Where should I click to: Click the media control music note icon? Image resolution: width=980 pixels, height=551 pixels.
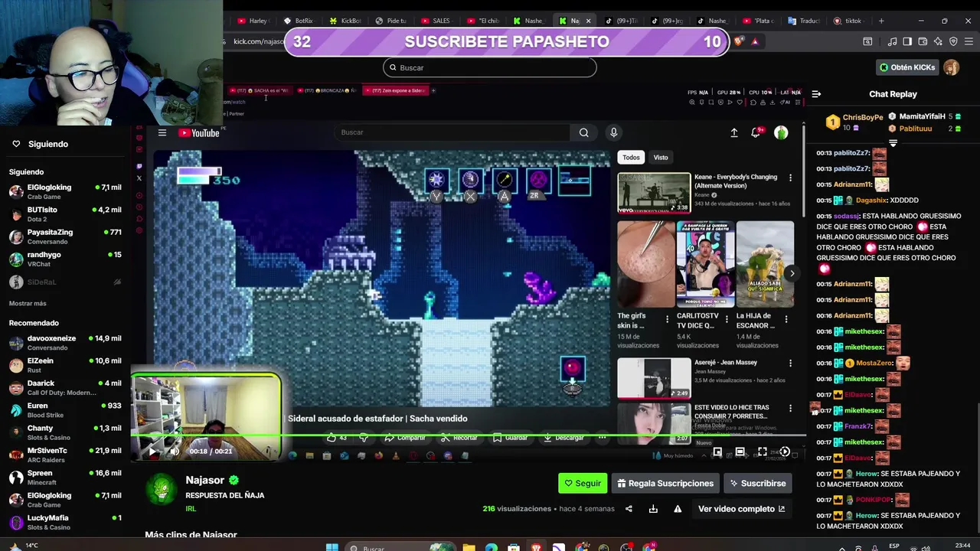coord(892,41)
